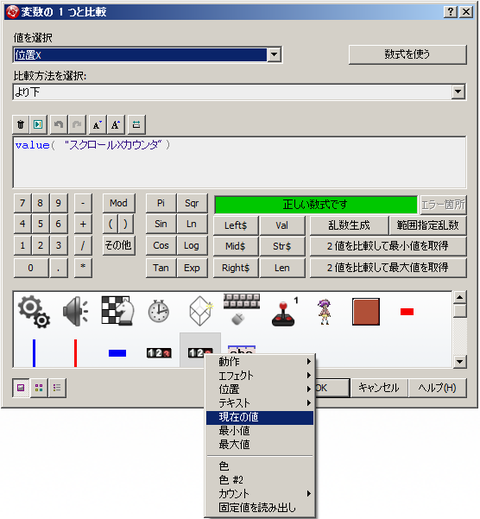Select the gears Special object icon
This screenshot has height=519, width=480.
pos(34,312)
